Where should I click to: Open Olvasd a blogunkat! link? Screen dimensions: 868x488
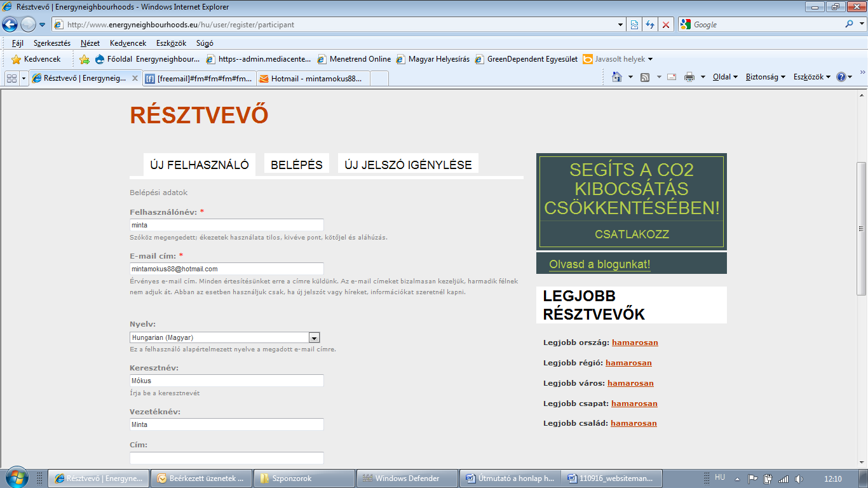click(x=599, y=264)
